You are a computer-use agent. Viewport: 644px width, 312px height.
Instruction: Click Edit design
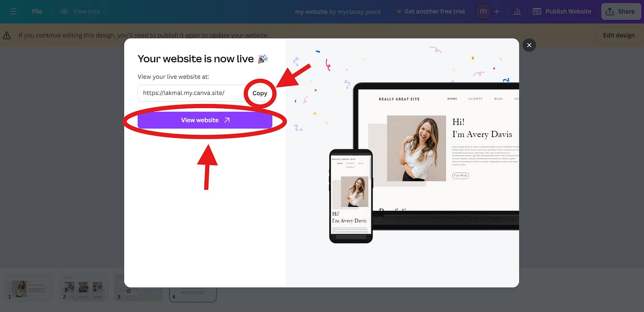tap(618, 35)
